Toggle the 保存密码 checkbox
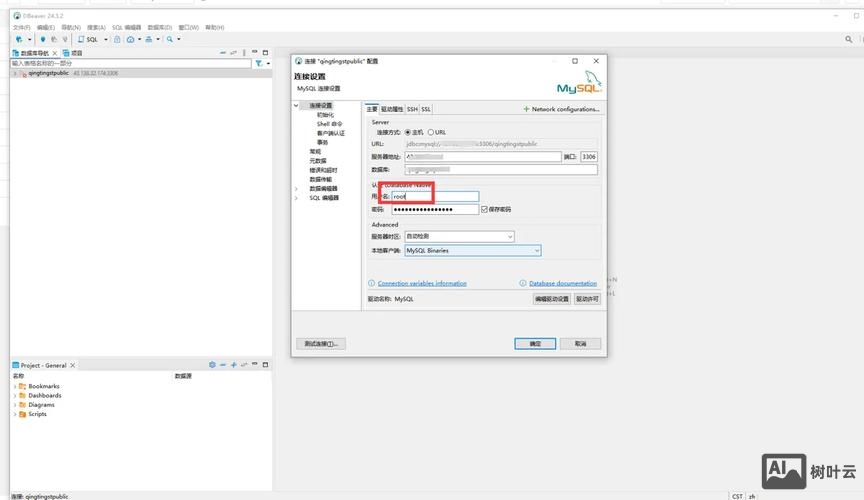The width and height of the screenshot is (864, 500). tap(484, 209)
